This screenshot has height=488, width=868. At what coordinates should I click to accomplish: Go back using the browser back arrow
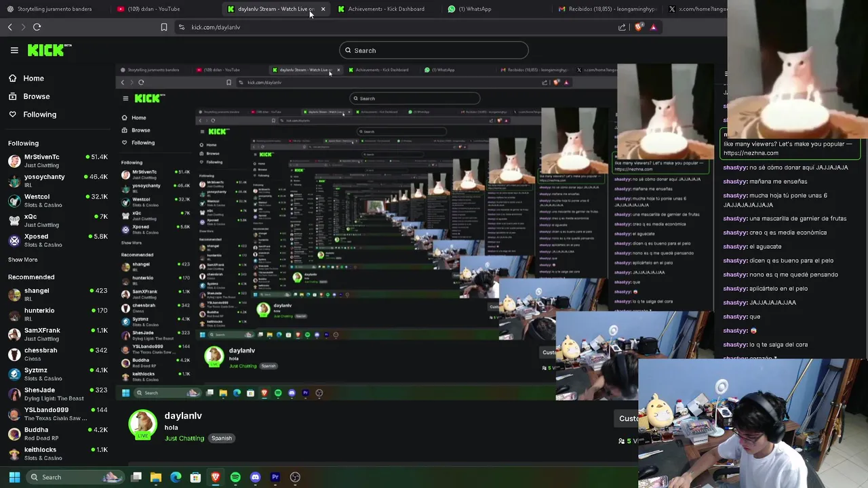pyautogui.click(x=10, y=27)
